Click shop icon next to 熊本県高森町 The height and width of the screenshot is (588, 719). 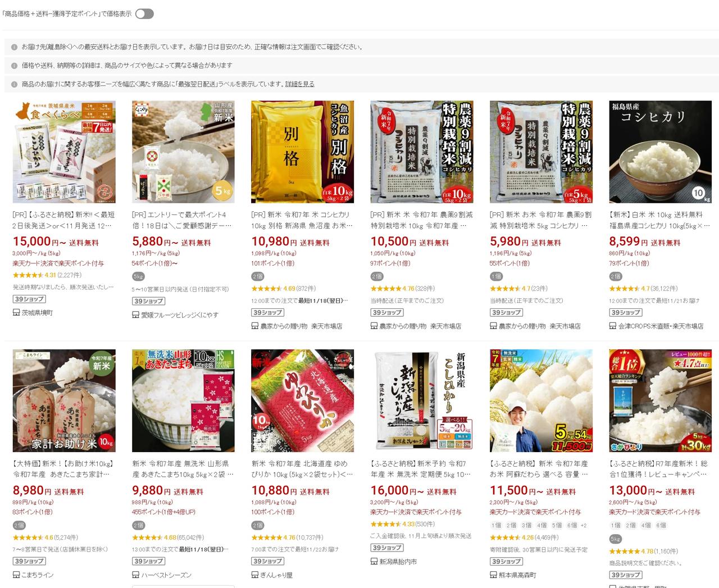(494, 575)
